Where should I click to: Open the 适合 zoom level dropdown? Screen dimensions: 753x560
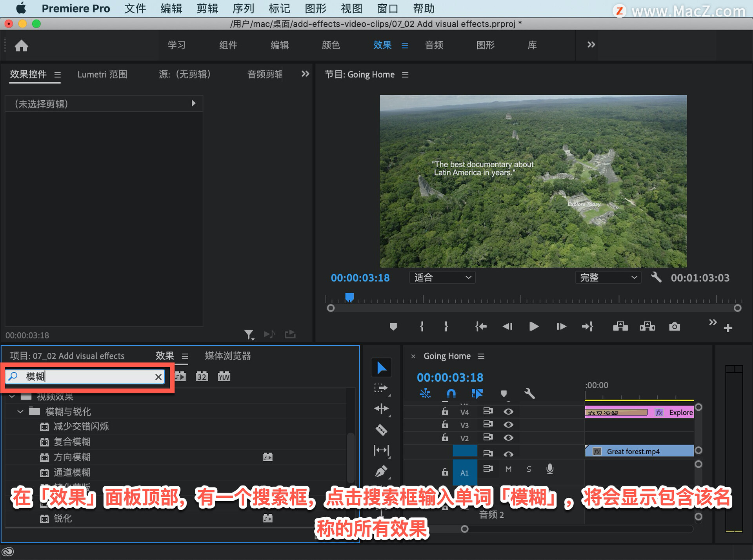click(442, 277)
